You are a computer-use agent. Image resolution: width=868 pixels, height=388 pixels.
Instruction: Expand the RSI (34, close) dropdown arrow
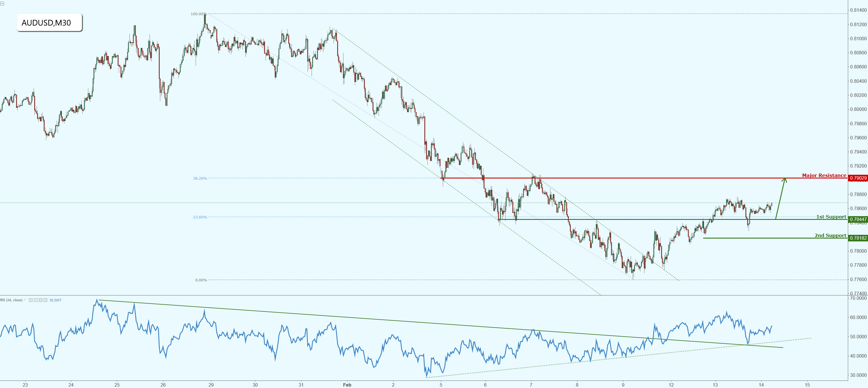pos(24,300)
